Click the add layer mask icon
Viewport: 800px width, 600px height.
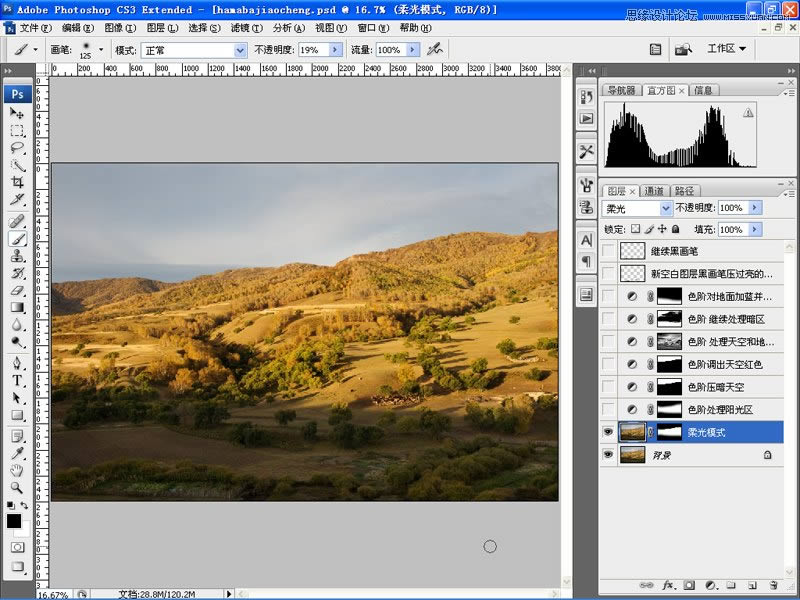point(687,585)
